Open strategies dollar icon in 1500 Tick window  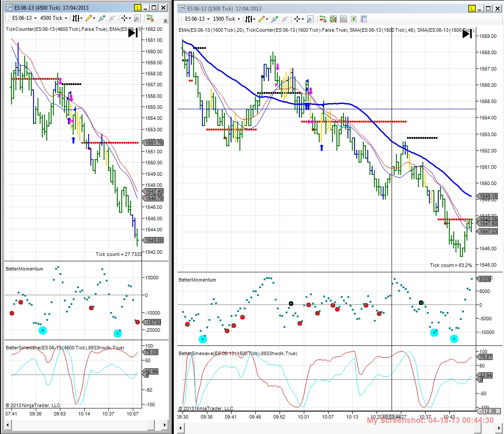(354, 19)
